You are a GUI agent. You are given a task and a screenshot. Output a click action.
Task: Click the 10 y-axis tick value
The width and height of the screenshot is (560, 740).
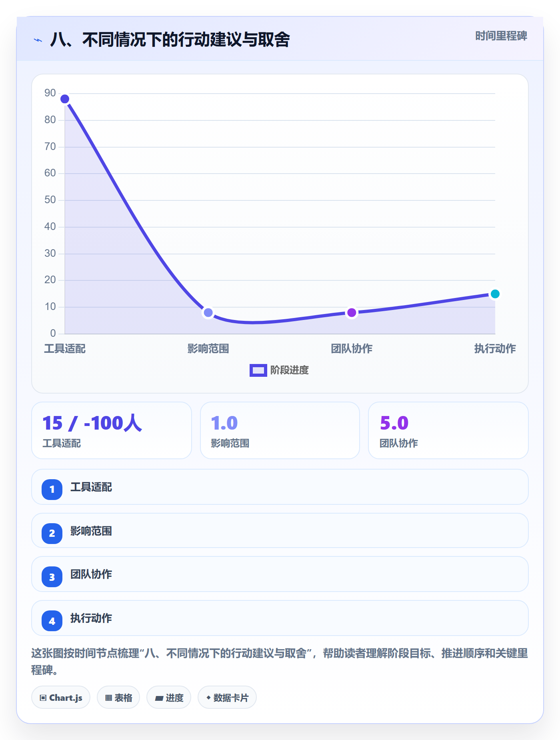pyautogui.click(x=50, y=307)
